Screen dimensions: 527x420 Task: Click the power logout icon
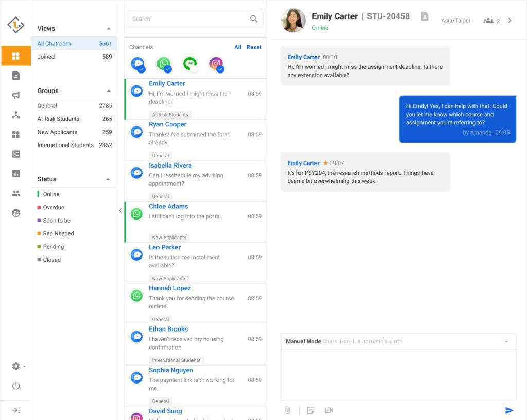click(16, 386)
